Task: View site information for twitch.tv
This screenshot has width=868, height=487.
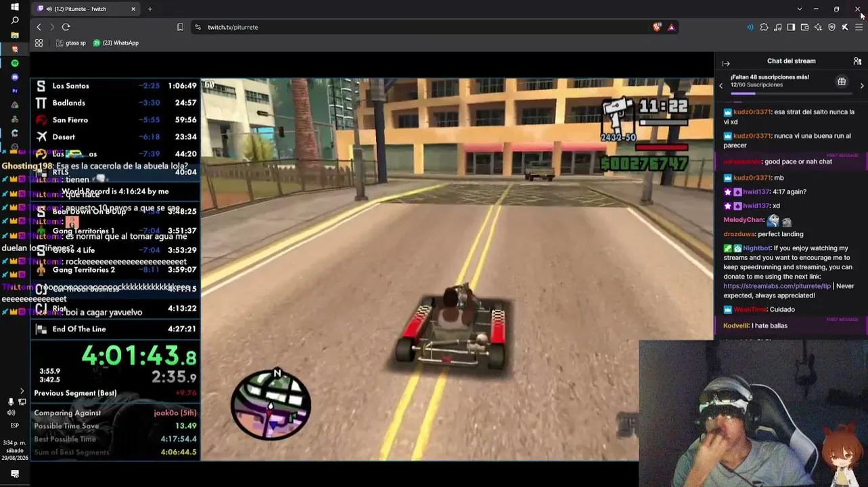Action: click(198, 27)
